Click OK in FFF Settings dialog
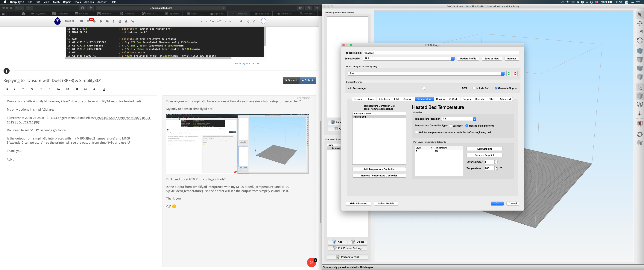 [x=497, y=204]
